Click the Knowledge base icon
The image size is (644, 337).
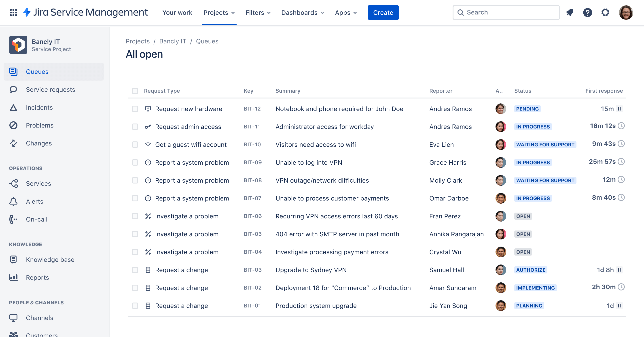tap(14, 259)
